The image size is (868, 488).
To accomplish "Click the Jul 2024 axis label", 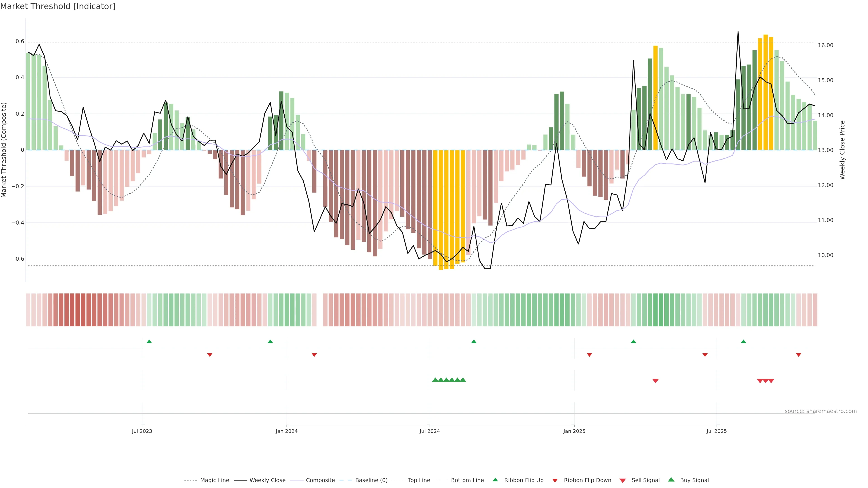I will click(430, 431).
